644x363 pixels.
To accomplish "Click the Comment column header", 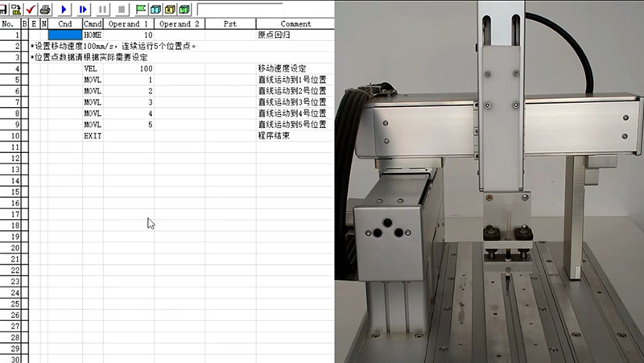I will tap(295, 24).
